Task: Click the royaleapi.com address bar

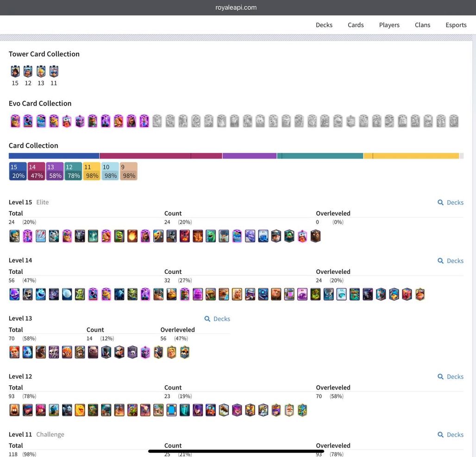Action: point(236,7)
